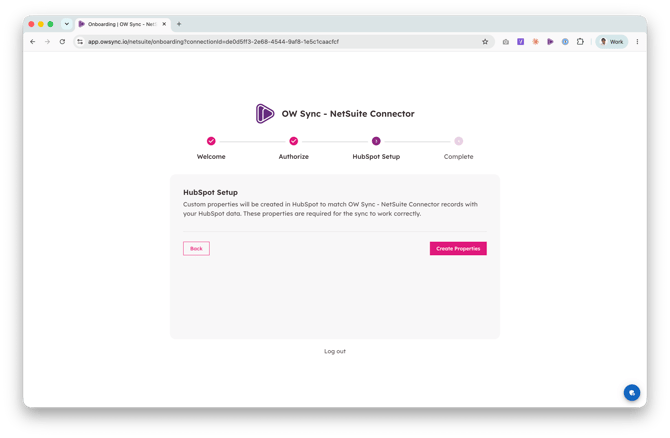This screenshot has height=438, width=670.
Task: Select the HubSpot Setup step marker
Action: (376, 141)
